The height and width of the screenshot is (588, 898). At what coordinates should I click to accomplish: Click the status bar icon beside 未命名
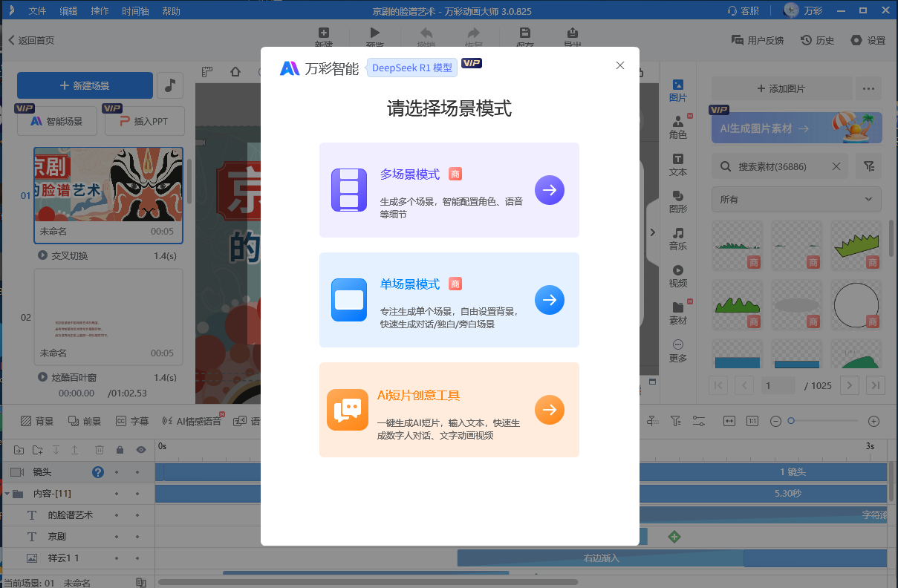point(141,583)
